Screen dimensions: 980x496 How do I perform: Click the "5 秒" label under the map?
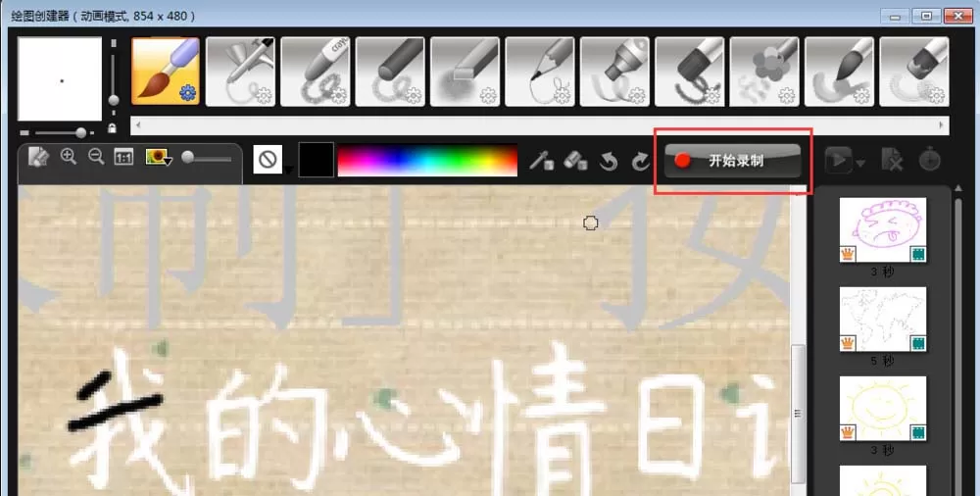click(x=883, y=361)
